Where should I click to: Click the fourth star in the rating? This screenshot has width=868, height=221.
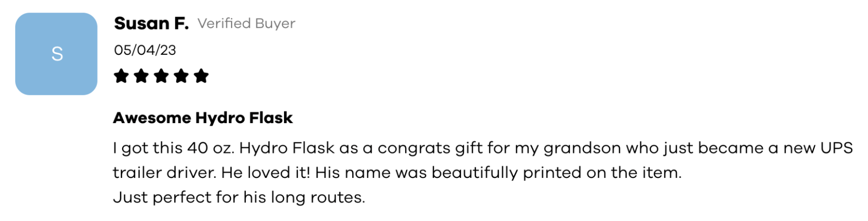181,76
